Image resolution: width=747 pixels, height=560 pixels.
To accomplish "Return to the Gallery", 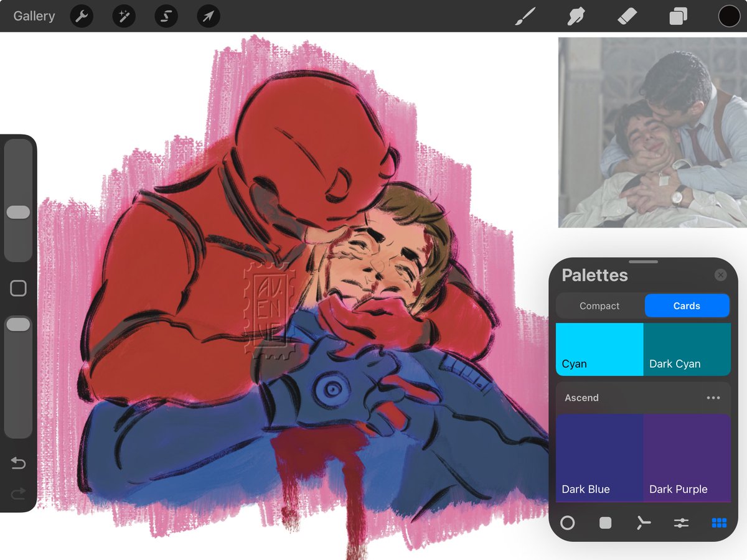I will tap(34, 16).
